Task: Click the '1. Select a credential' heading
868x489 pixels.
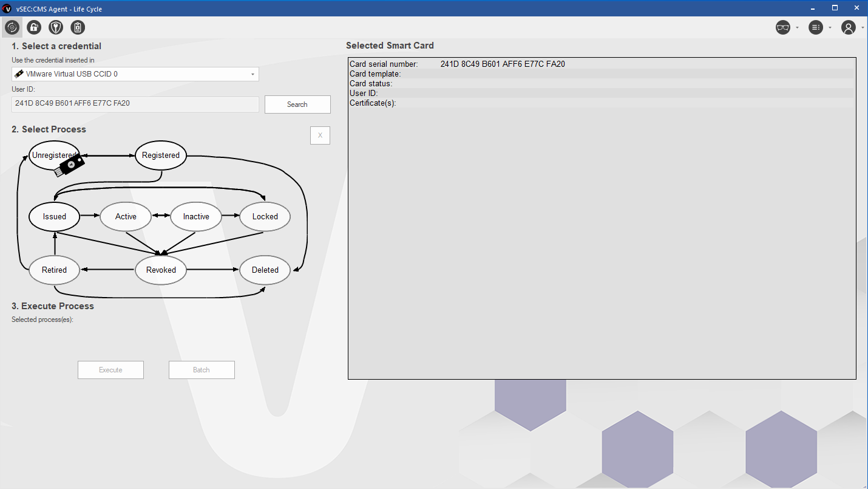Action: pyautogui.click(x=56, y=46)
